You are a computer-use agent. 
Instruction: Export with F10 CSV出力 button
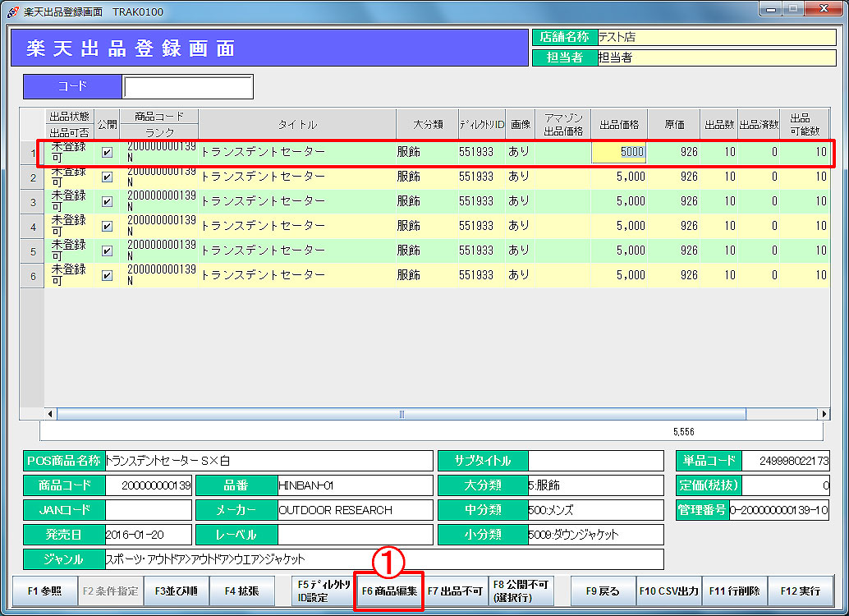[668, 591]
